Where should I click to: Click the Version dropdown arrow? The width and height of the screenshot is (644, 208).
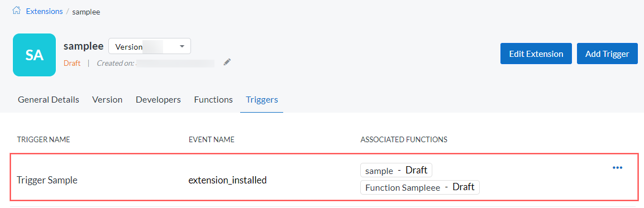point(182,46)
